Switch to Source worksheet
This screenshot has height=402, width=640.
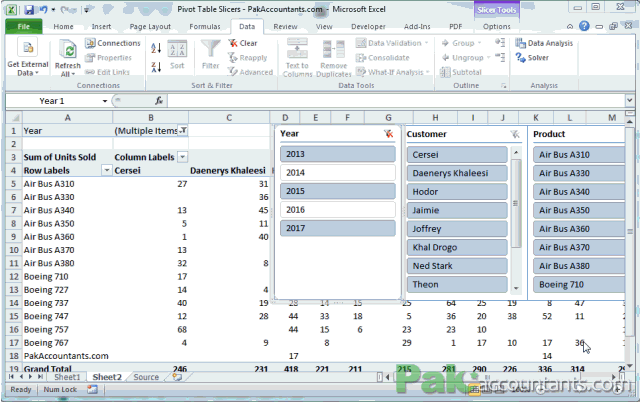[x=146, y=377]
